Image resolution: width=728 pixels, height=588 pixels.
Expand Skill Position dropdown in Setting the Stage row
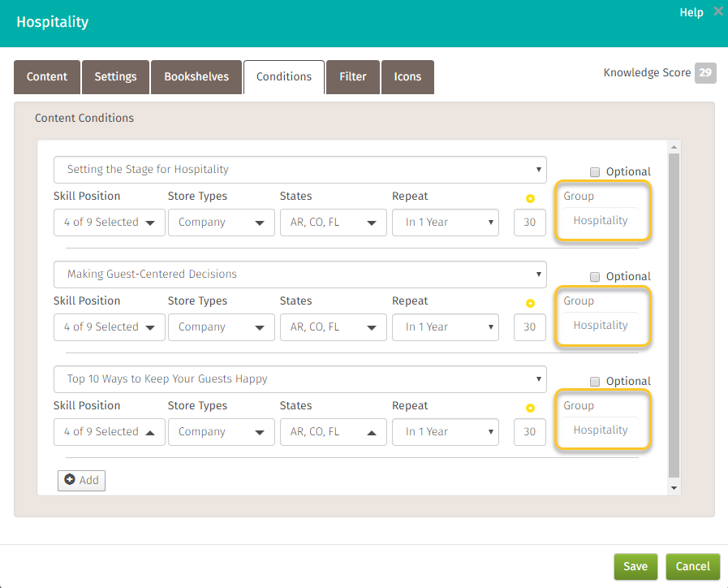pos(110,223)
